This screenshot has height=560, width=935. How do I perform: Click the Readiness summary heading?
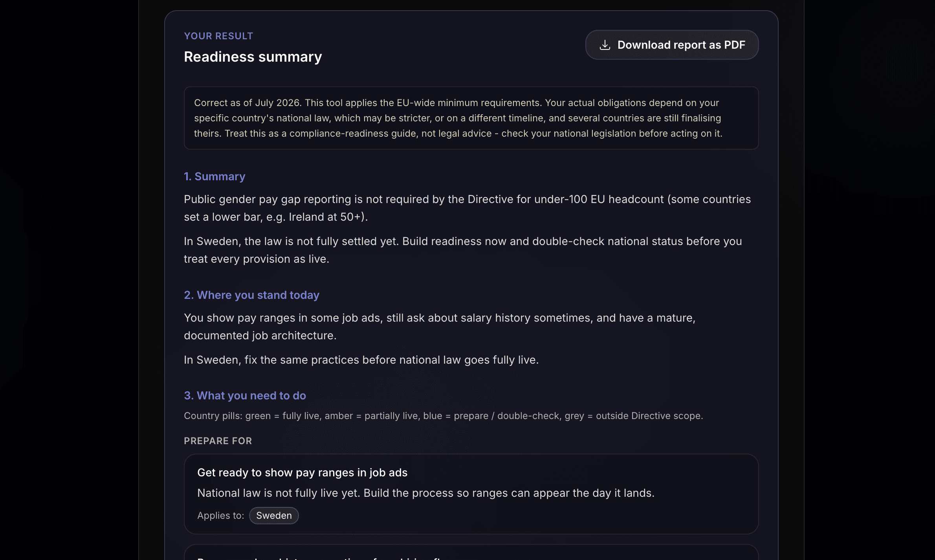[253, 57]
